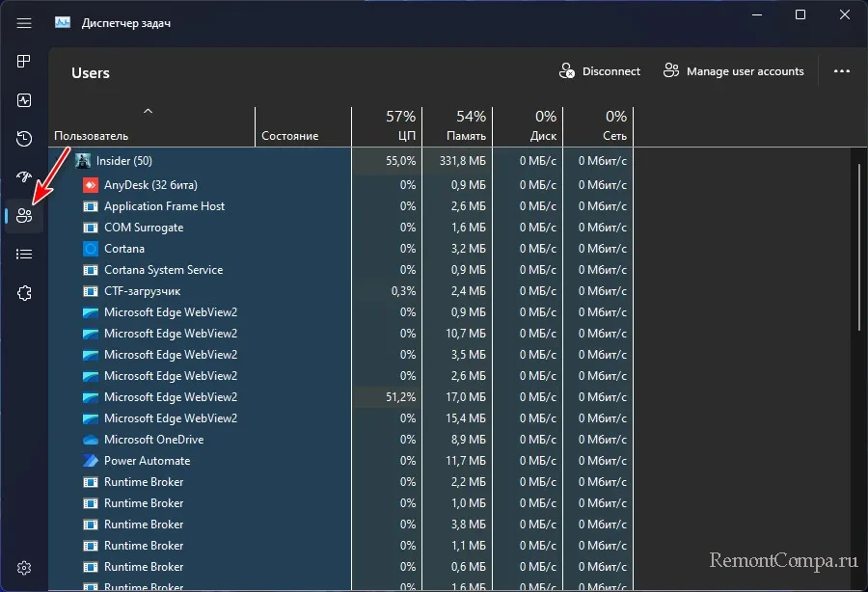Click the 55,0% CPU value for Insider
The image size is (868, 592).
pyautogui.click(x=400, y=161)
